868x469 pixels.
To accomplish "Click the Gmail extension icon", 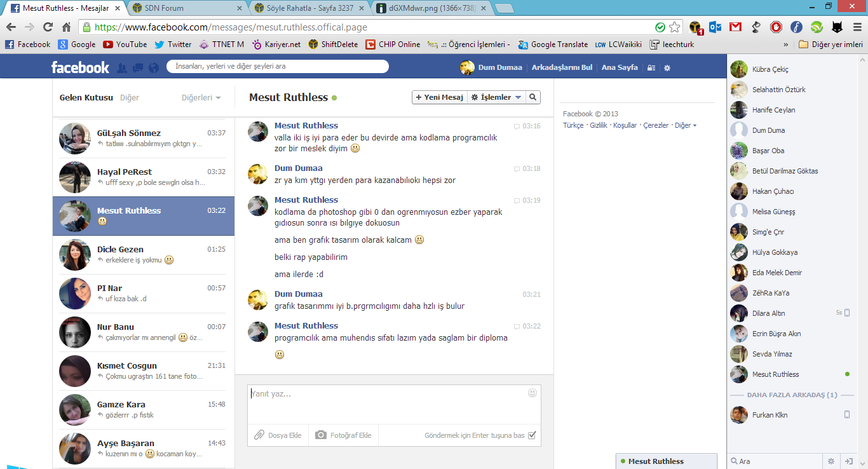I will [736, 27].
